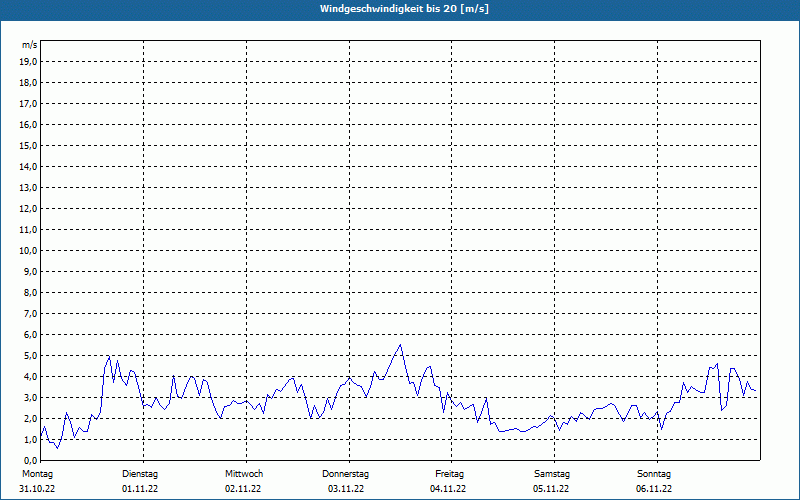
Task: Click the 'Freitag' day label
Action: tap(449, 474)
